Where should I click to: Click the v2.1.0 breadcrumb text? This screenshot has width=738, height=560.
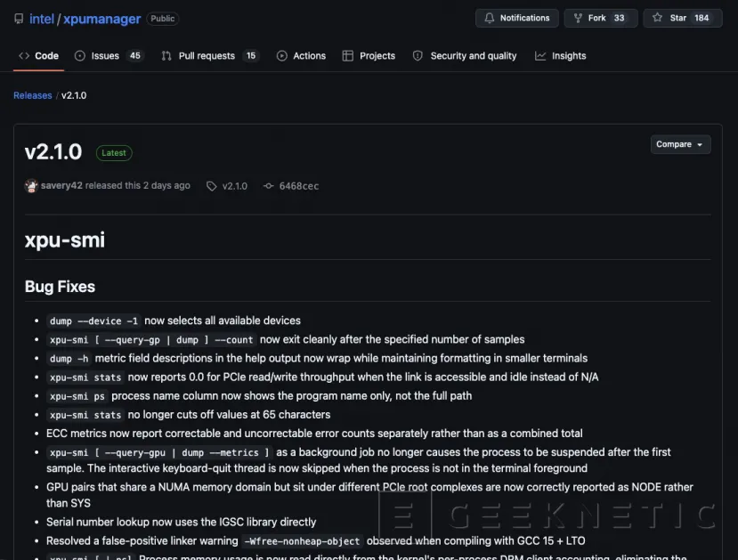click(74, 95)
